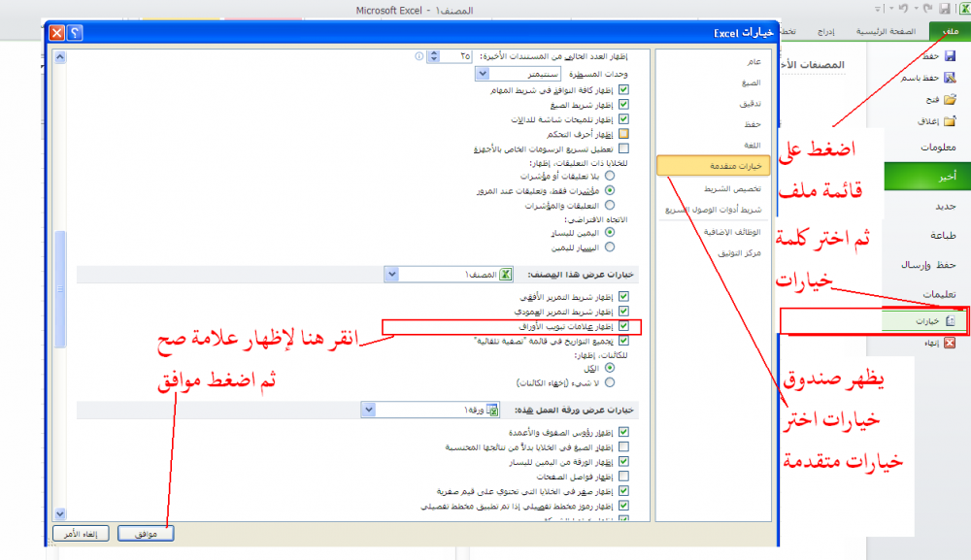Click the Close (إغلاق) folder icon in the File menu
The image size is (971, 560).
(x=950, y=120)
